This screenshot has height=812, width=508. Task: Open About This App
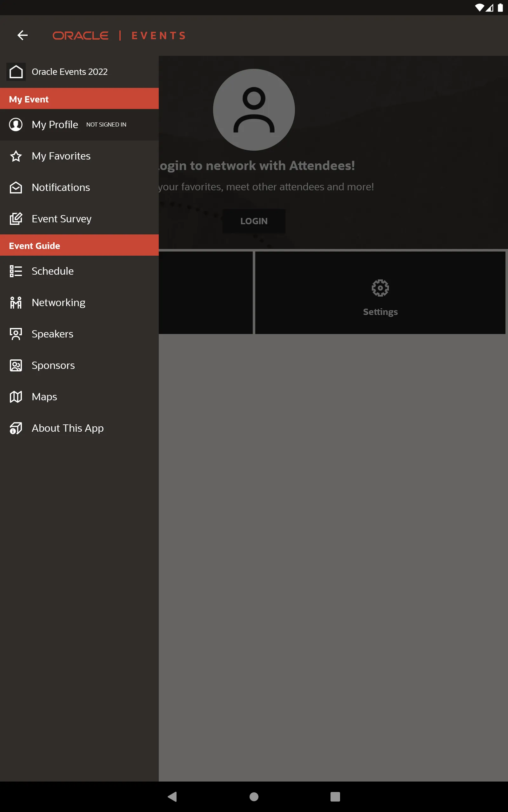tap(79, 428)
